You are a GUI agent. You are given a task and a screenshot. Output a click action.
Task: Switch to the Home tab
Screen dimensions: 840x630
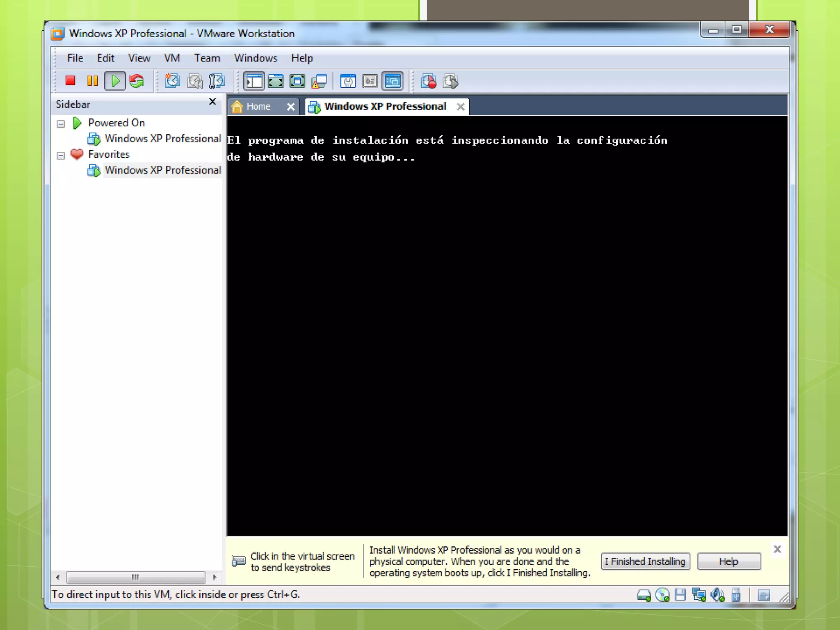pyautogui.click(x=258, y=107)
